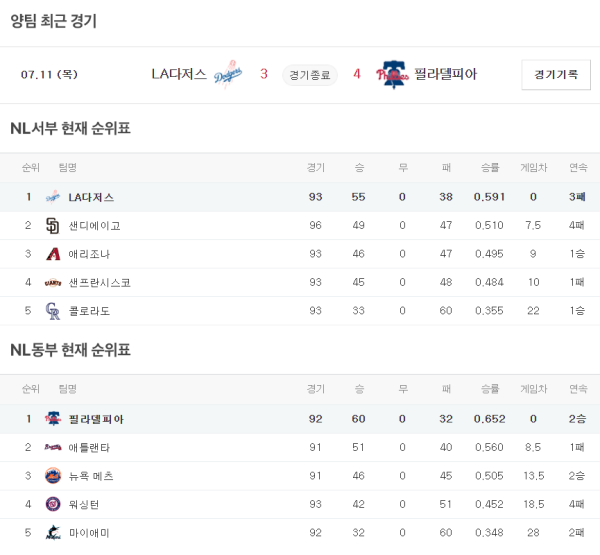Open the 애틀랜타 team link

point(90,447)
